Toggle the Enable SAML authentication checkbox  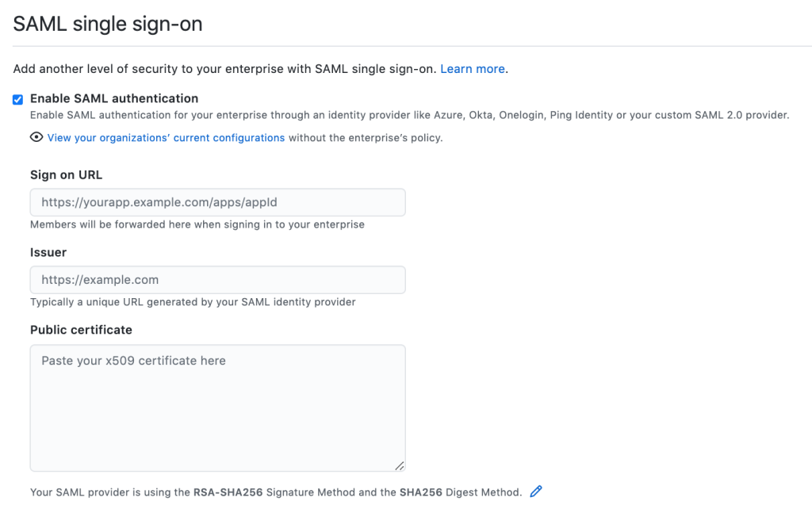(x=18, y=99)
